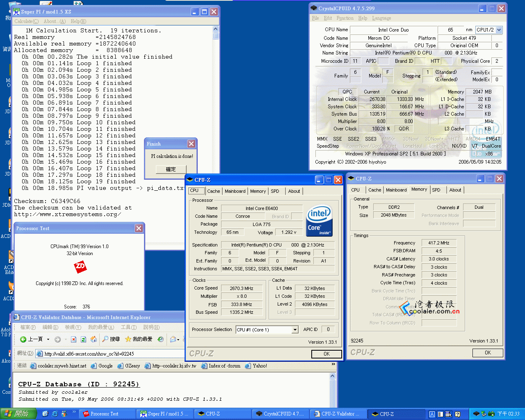The image size is (525, 420).
Task: Click the taskbar clock 下午 02:33
Action: tap(508, 414)
